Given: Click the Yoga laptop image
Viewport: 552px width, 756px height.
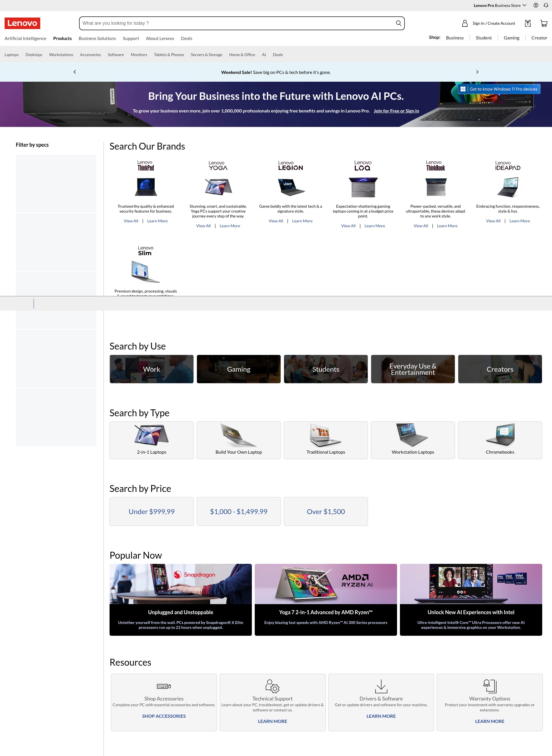Looking at the screenshot, I should [218, 187].
